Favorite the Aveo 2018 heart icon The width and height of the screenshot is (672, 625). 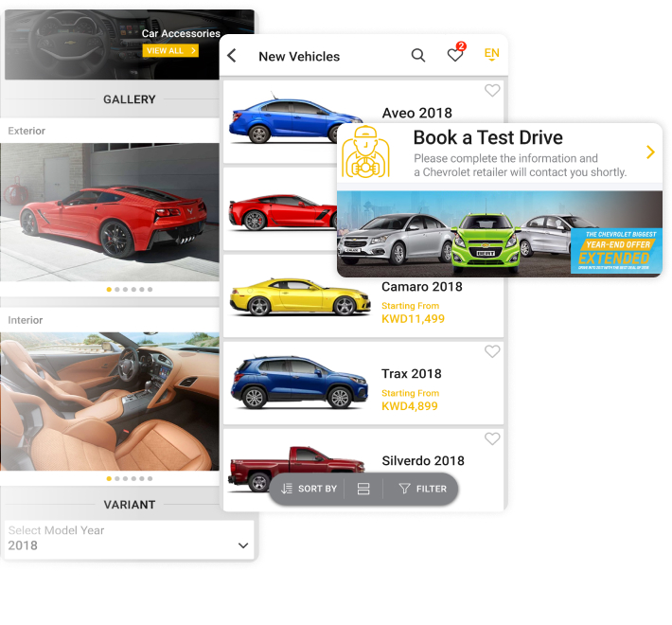click(x=492, y=90)
